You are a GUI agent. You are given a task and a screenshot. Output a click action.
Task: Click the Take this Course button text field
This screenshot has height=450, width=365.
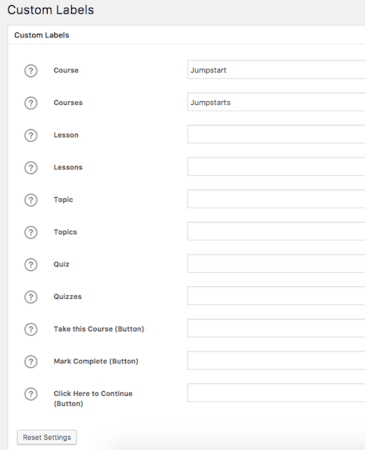pyautogui.click(x=276, y=328)
